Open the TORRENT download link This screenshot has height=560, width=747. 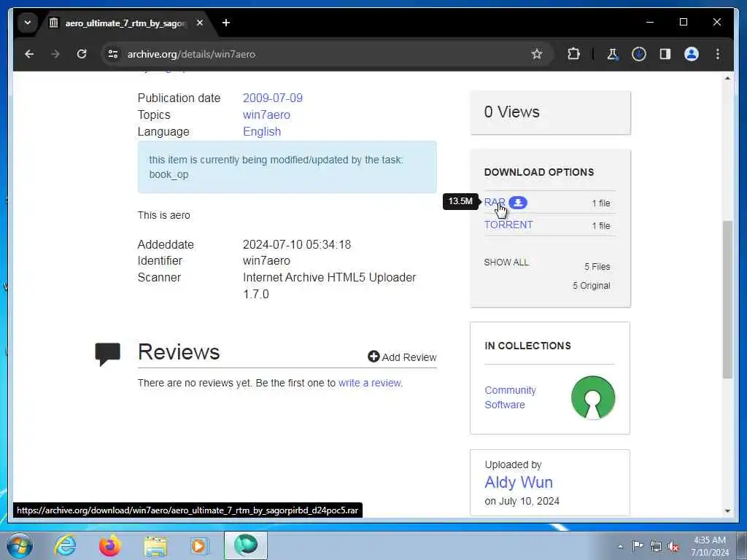pos(508,225)
